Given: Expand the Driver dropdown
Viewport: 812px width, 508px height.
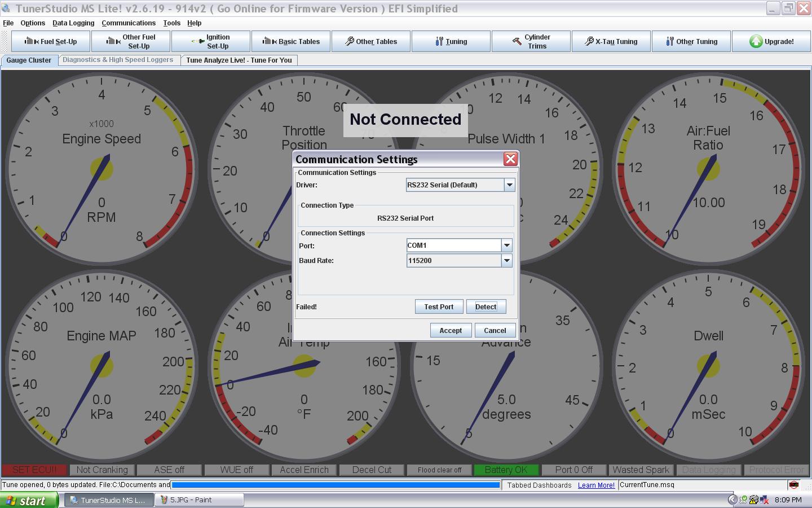Looking at the screenshot, I should (509, 185).
